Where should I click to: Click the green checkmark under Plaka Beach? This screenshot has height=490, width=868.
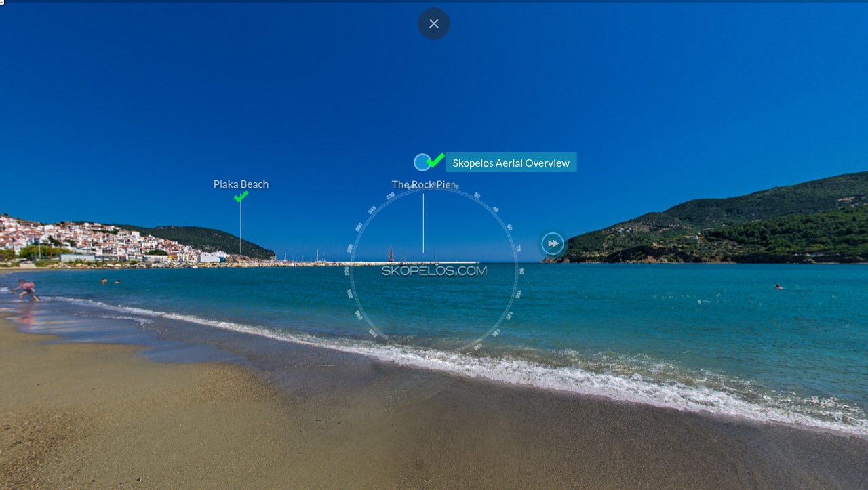[x=241, y=197]
